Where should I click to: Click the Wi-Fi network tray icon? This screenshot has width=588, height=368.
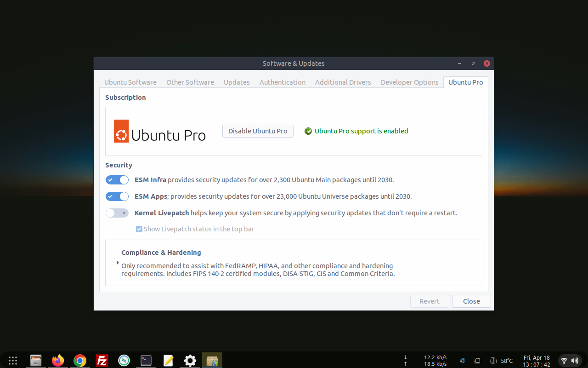point(564,361)
